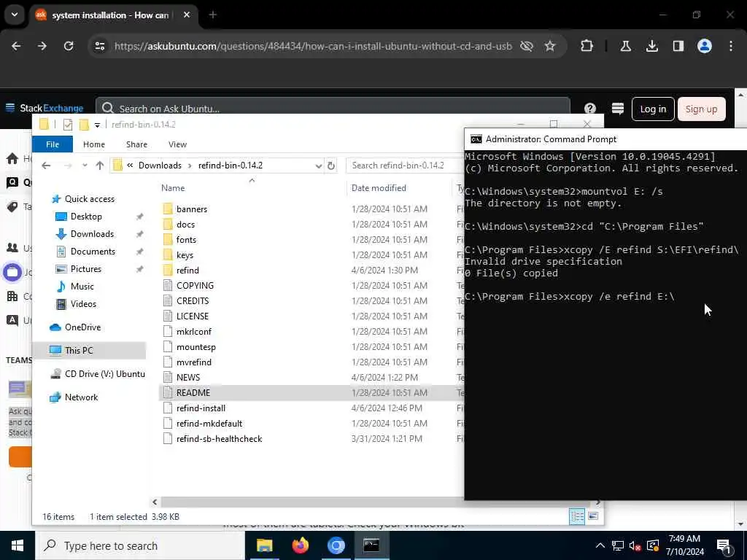
Task: Go back in Chrome browser history
Action: pyautogui.click(x=16, y=46)
